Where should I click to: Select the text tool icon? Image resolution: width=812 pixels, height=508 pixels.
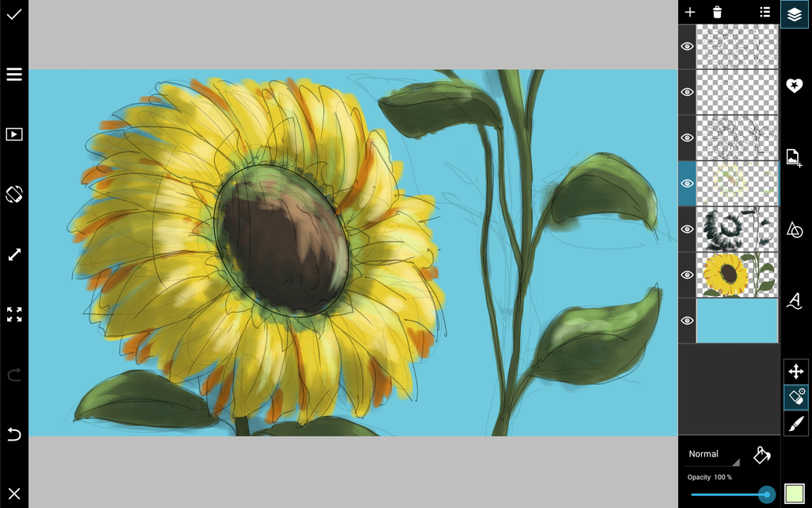click(x=795, y=301)
